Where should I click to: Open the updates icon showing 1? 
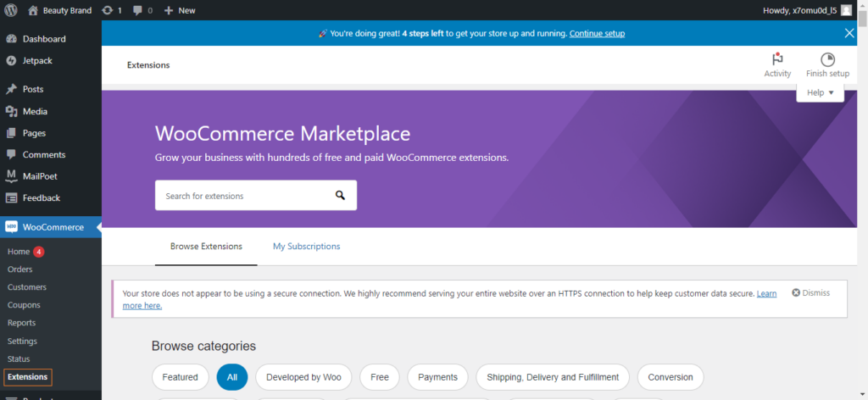click(112, 10)
